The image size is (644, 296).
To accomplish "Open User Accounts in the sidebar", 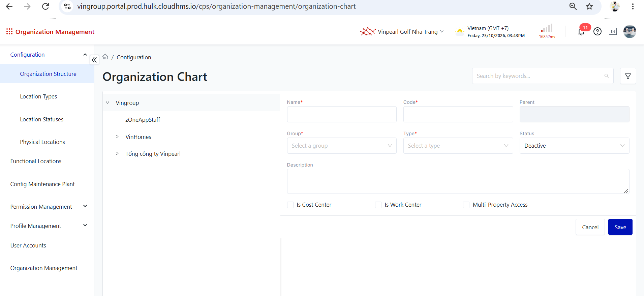I will pyautogui.click(x=28, y=245).
